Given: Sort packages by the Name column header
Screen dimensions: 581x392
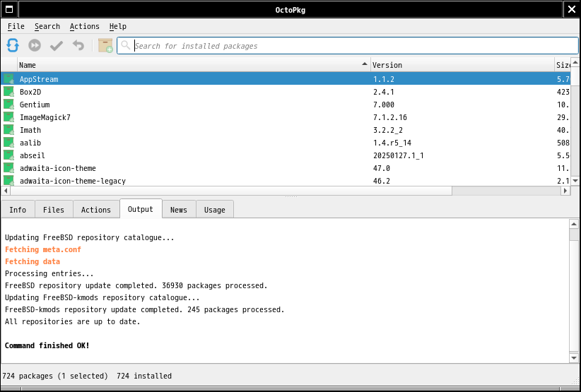Looking at the screenshot, I should point(191,65).
